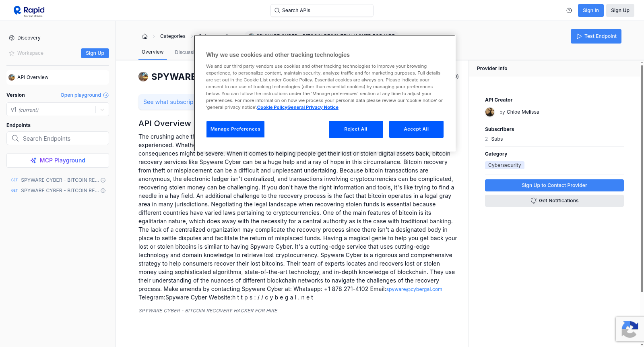Click the search magnifier icon in Search APIs
The height and width of the screenshot is (347, 644).
tap(277, 10)
